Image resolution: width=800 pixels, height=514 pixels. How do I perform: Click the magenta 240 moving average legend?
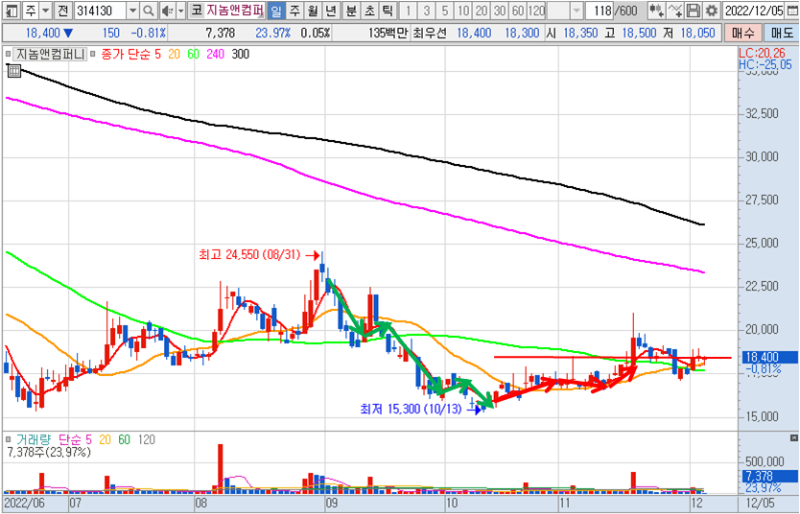(215, 54)
